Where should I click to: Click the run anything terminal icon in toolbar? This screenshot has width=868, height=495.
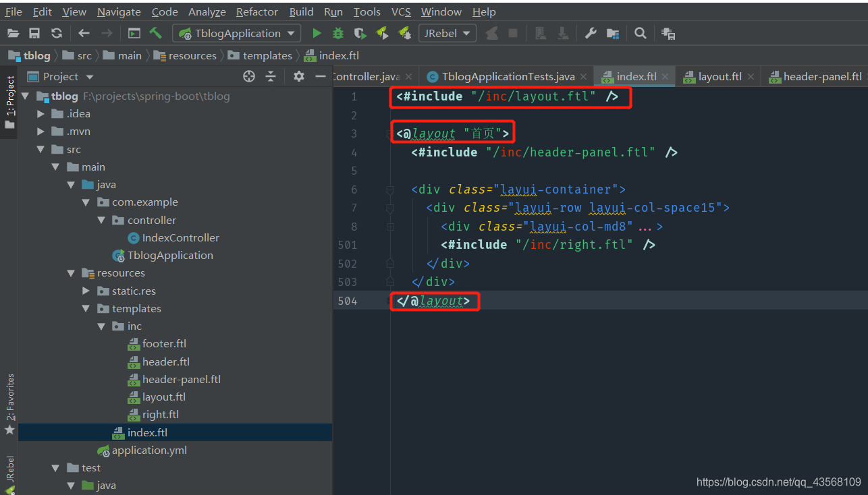134,33
